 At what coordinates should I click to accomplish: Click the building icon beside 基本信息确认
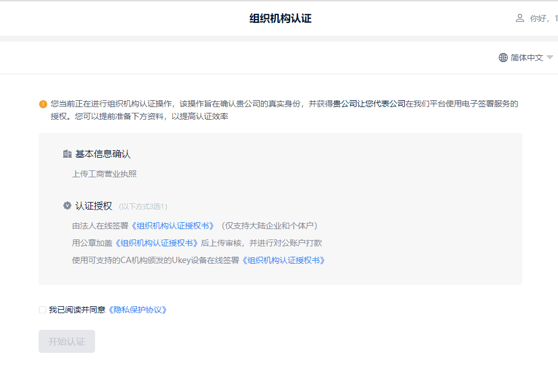pyautogui.click(x=66, y=153)
